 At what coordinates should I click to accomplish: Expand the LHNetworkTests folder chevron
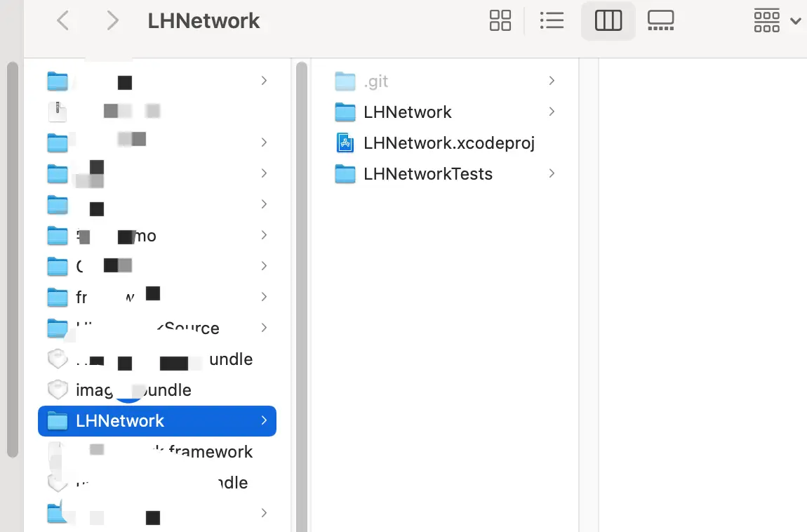point(552,174)
